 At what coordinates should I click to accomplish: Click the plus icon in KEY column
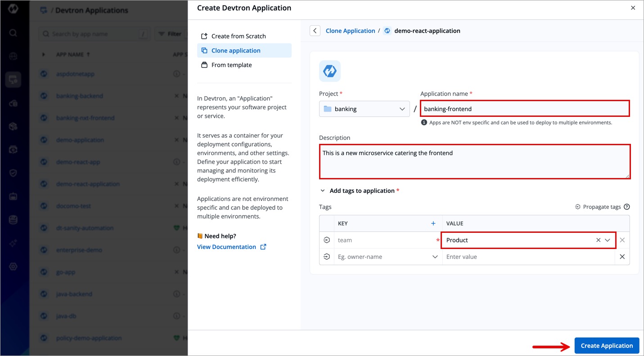(x=433, y=223)
